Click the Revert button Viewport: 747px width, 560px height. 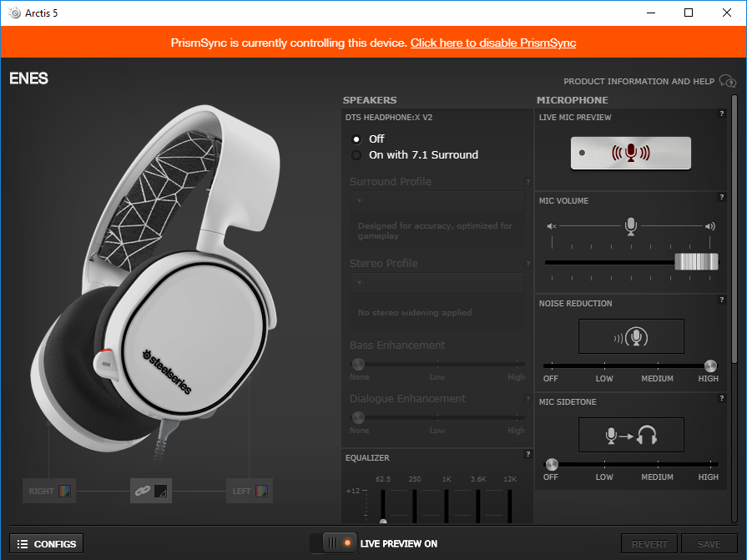649,544
